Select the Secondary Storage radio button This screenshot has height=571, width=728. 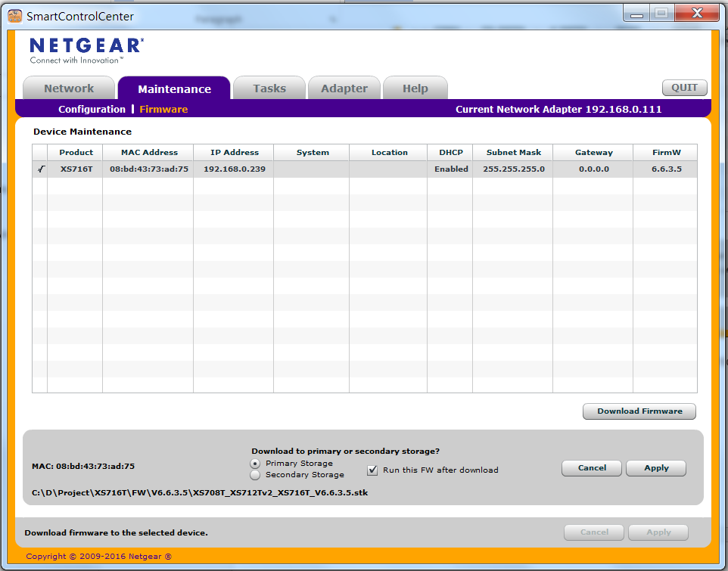tap(255, 475)
